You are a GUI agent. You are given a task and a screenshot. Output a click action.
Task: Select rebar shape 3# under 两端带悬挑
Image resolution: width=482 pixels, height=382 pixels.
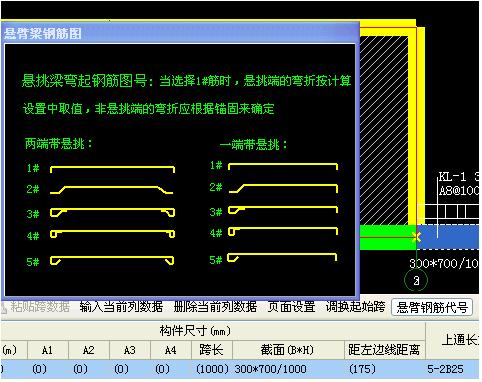pos(112,212)
